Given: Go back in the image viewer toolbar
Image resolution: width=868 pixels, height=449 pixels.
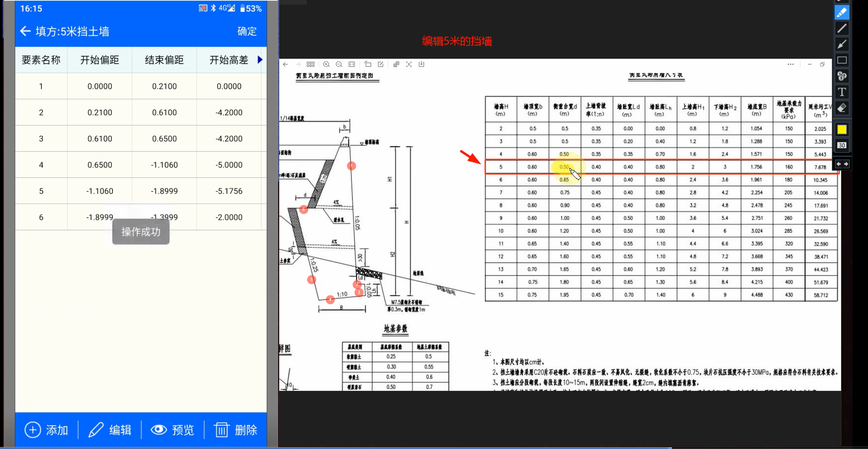Looking at the screenshot, I should [285, 64].
